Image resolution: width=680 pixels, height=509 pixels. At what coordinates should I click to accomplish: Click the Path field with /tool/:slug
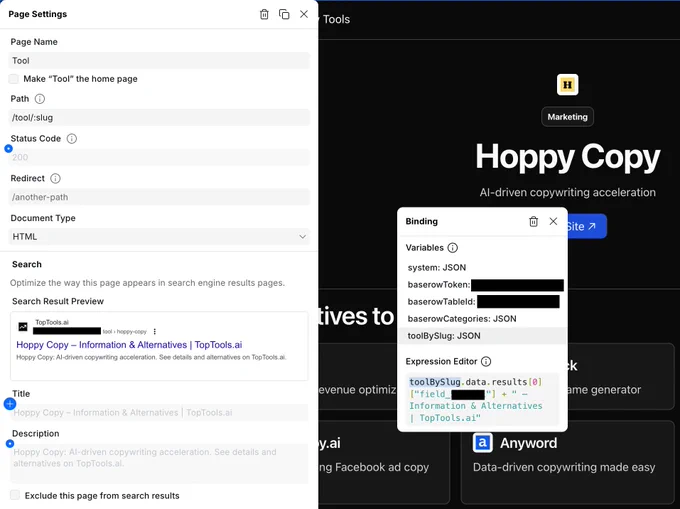pos(159,117)
